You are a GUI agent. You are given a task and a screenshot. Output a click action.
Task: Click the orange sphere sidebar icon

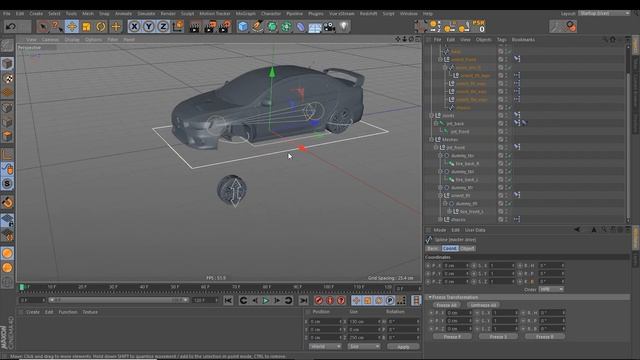click(x=7, y=253)
